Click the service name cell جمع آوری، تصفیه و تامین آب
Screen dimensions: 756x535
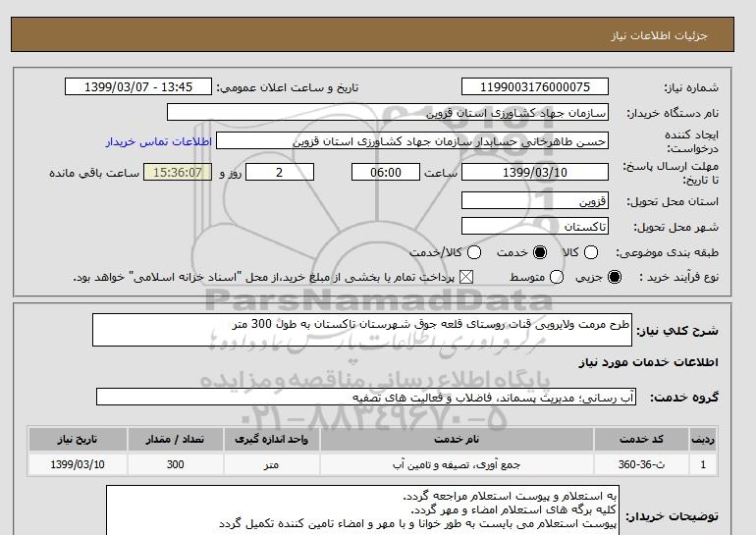click(x=457, y=464)
